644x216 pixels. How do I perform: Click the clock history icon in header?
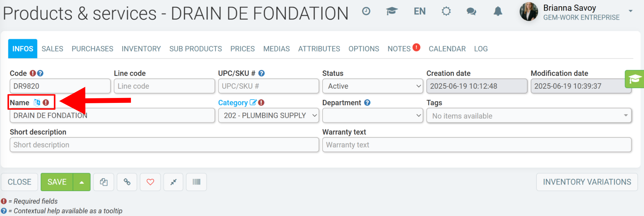(x=366, y=12)
